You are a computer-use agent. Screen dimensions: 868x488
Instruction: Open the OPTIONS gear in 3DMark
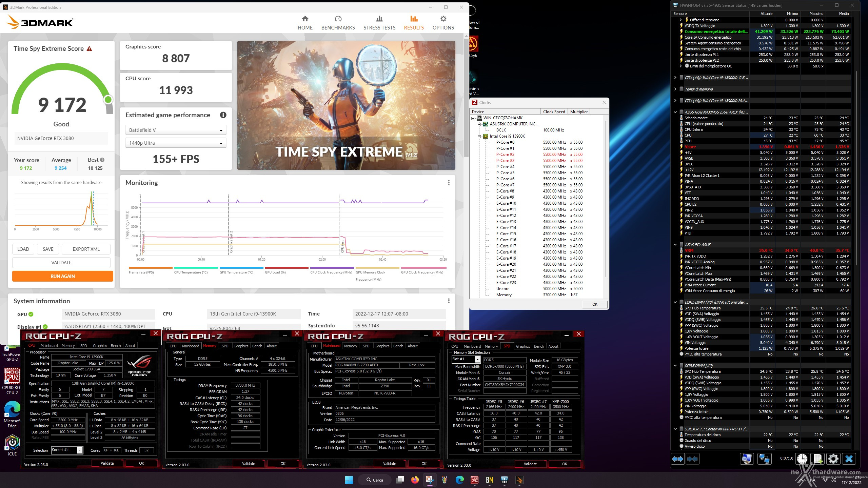point(443,23)
